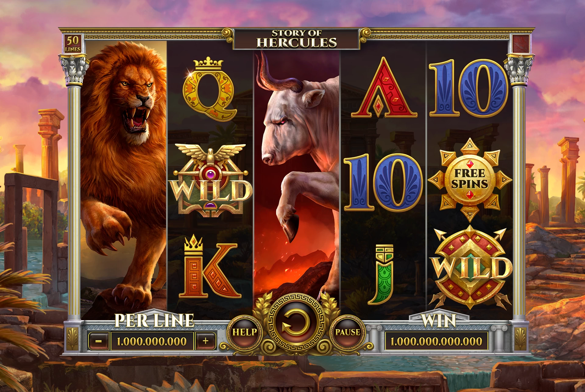Select the blue 10 on reel five
The image size is (585, 392).
(x=468, y=88)
